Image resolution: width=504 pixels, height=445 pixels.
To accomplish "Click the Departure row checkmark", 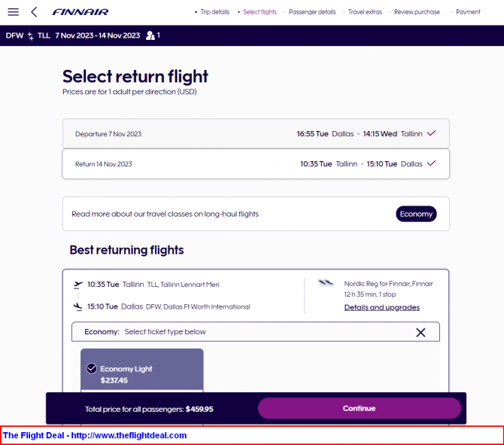I will [431, 133].
